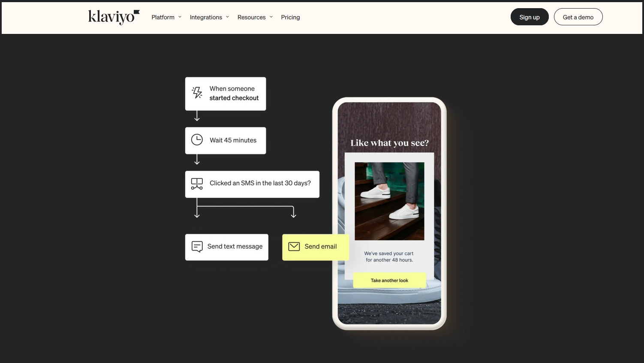This screenshot has height=363, width=644.
Task: Click the sneaker product image on phone
Action: coord(389,201)
